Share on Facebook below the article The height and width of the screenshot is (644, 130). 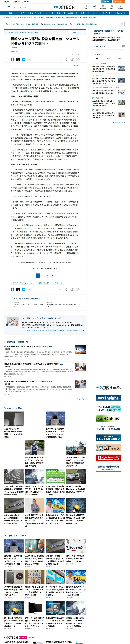point(13,289)
